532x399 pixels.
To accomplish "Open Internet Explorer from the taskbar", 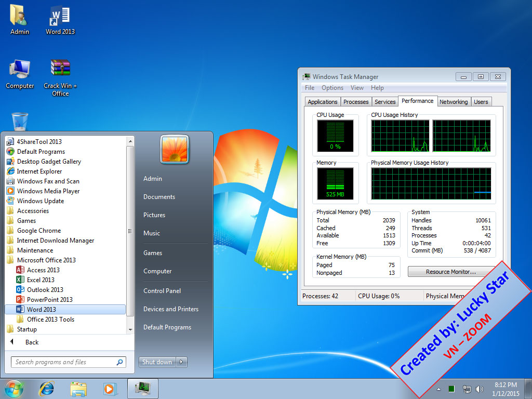I will click(46, 389).
